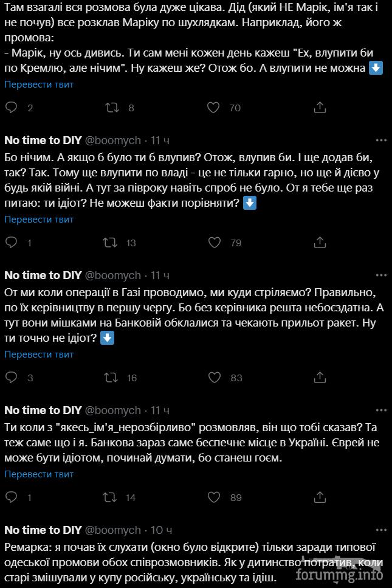Screen dimensions: 392x588
Task: Click 'Перевести твит' under the topmost tweet
Action: (39, 85)
